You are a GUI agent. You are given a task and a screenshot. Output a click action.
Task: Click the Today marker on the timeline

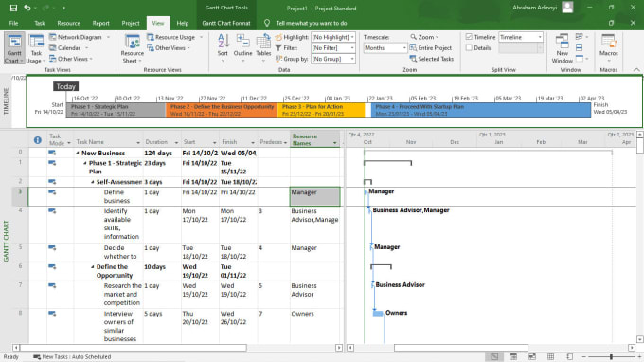coord(65,86)
